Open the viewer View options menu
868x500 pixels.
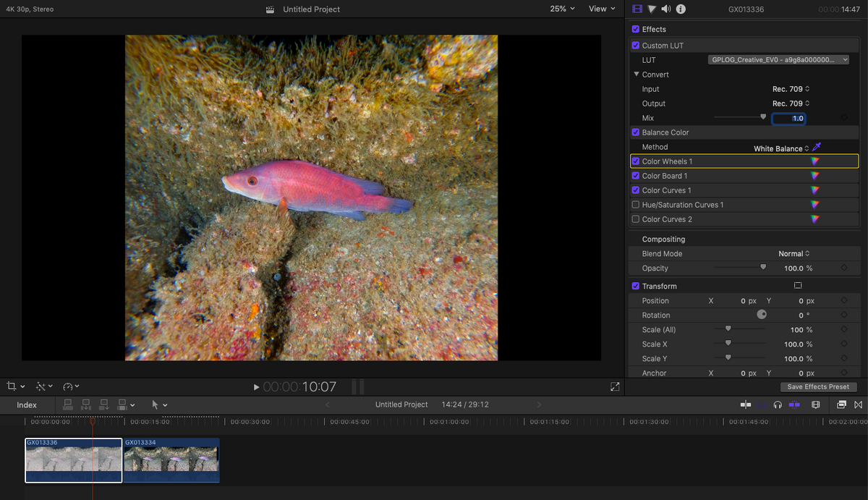click(x=602, y=9)
